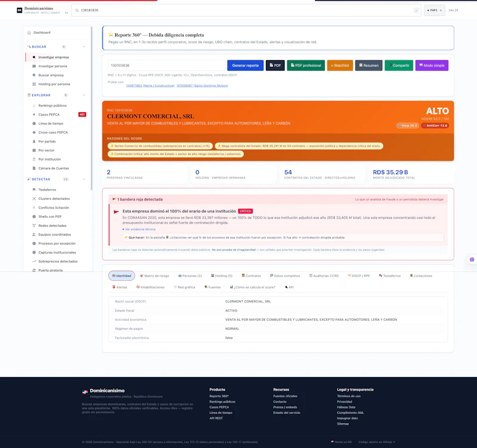Viewport: 477px width, 448px height.
Task: Select the Identidad tab
Action: (x=122, y=276)
